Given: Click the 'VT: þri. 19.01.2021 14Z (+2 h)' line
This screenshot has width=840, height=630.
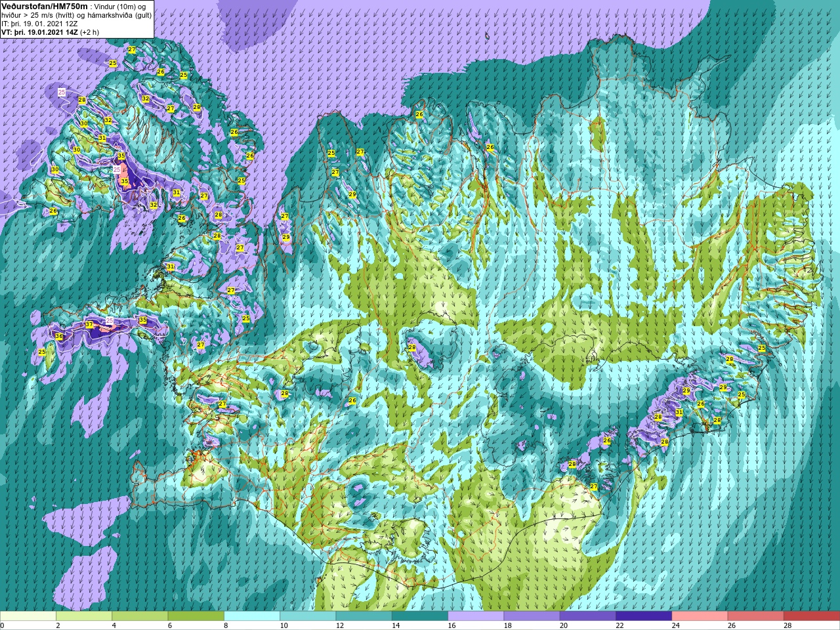Looking at the screenshot, I should pos(50,31).
